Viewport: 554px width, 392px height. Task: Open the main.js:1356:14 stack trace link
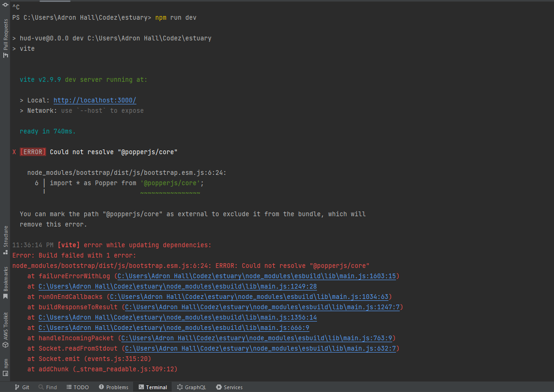[178, 317]
